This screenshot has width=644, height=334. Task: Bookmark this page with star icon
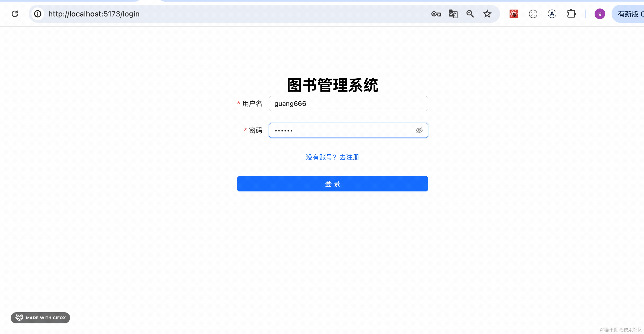tap(487, 14)
